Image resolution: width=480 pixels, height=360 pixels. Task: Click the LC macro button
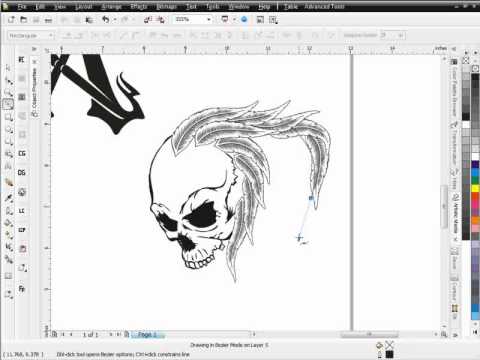click(x=22, y=211)
